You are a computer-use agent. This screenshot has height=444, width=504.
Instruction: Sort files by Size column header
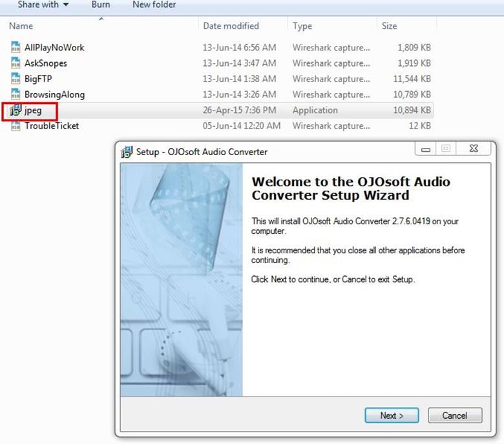(390, 26)
